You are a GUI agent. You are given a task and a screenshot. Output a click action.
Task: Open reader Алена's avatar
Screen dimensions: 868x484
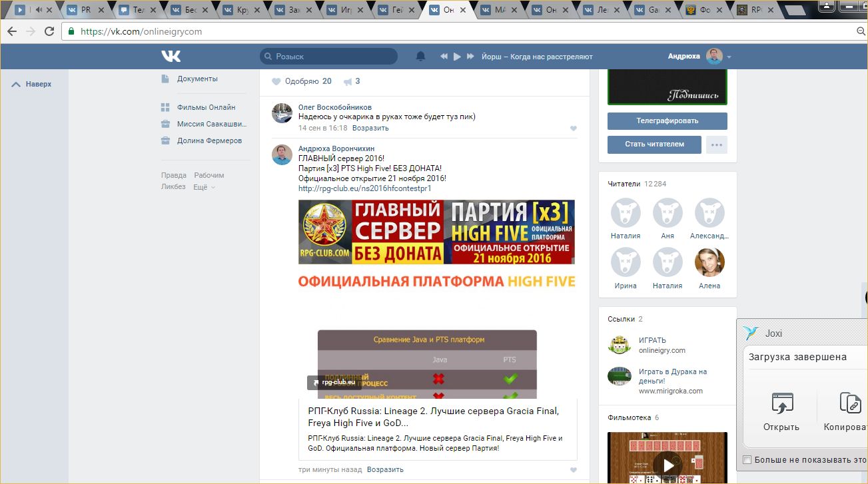point(709,262)
